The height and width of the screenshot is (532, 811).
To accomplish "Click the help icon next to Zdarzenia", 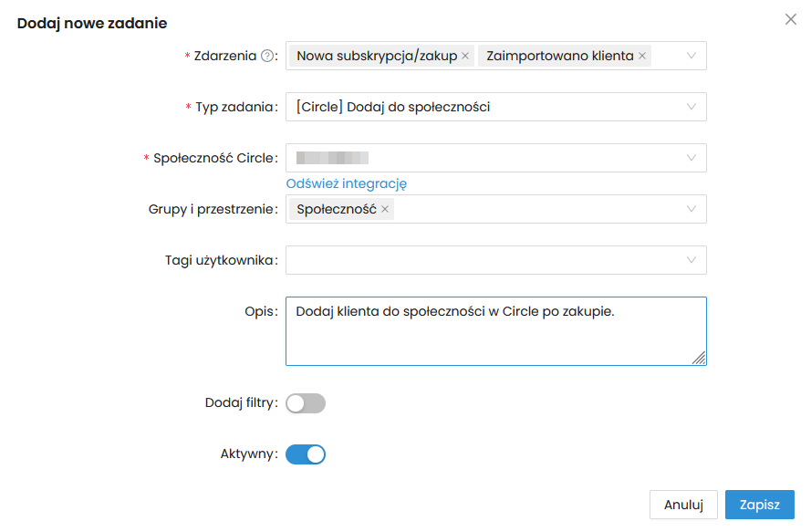I will tap(267, 56).
